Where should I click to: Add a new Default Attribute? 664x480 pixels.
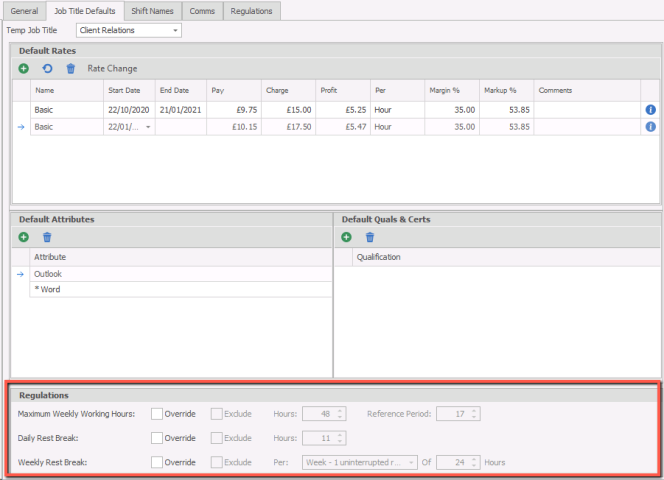pyautogui.click(x=24, y=237)
